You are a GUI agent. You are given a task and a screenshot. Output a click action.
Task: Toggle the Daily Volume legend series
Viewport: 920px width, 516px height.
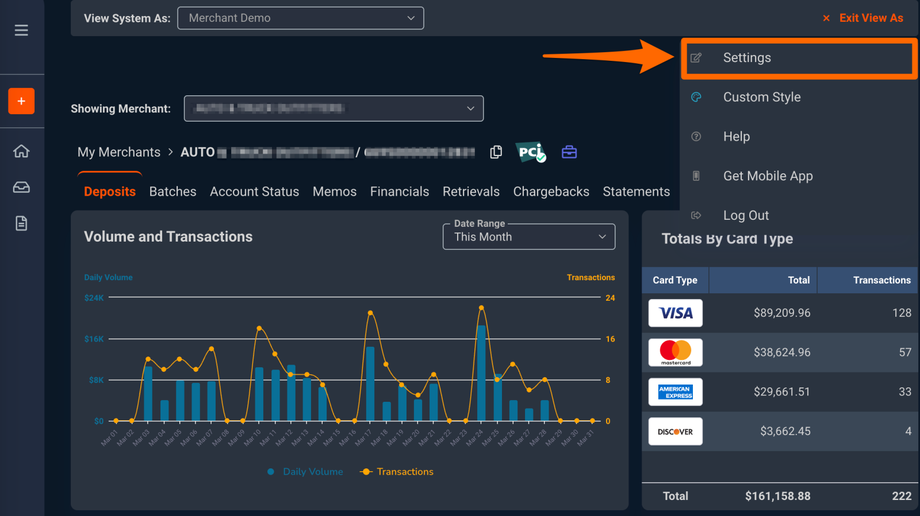click(x=305, y=472)
